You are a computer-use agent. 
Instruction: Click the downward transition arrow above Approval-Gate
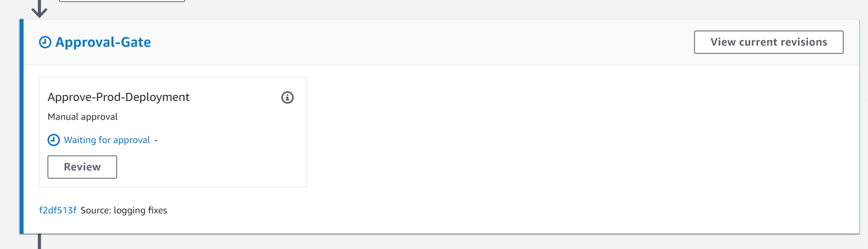pyautogui.click(x=39, y=8)
